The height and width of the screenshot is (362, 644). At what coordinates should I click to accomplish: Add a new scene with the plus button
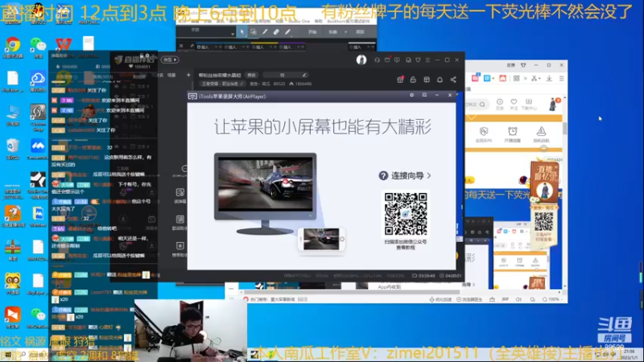click(x=188, y=75)
